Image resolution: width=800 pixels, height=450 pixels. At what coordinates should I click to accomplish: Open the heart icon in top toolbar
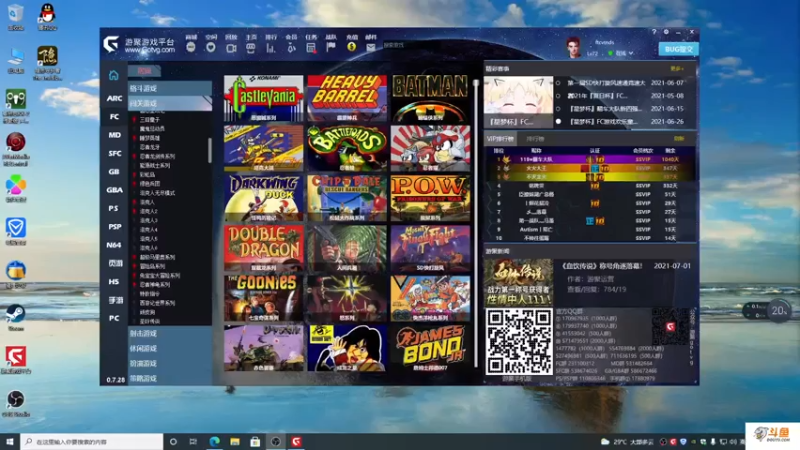click(x=211, y=47)
